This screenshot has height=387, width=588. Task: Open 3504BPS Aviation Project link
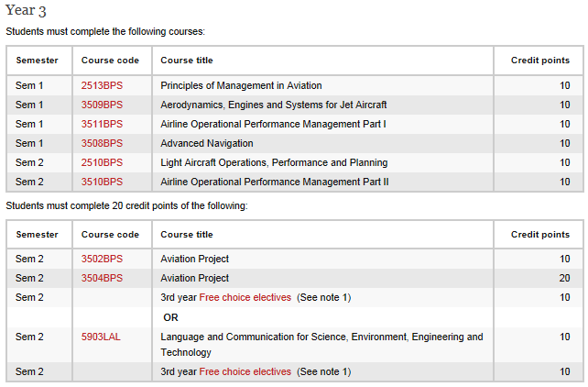click(x=102, y=278)
